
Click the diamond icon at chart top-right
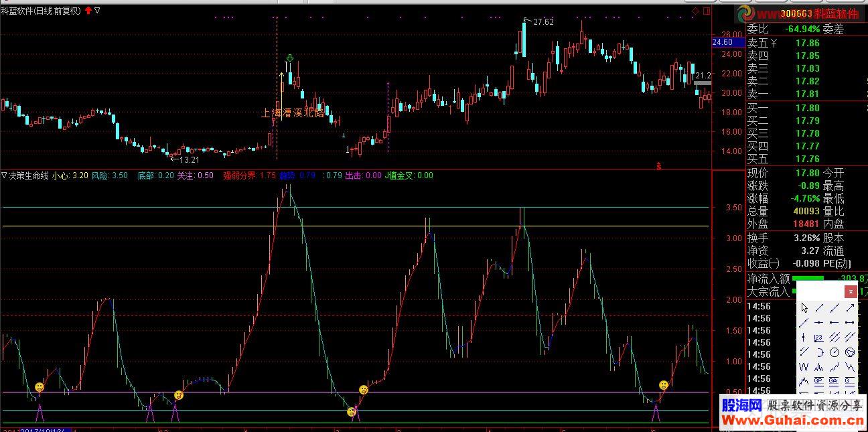(x=696, y=11)
